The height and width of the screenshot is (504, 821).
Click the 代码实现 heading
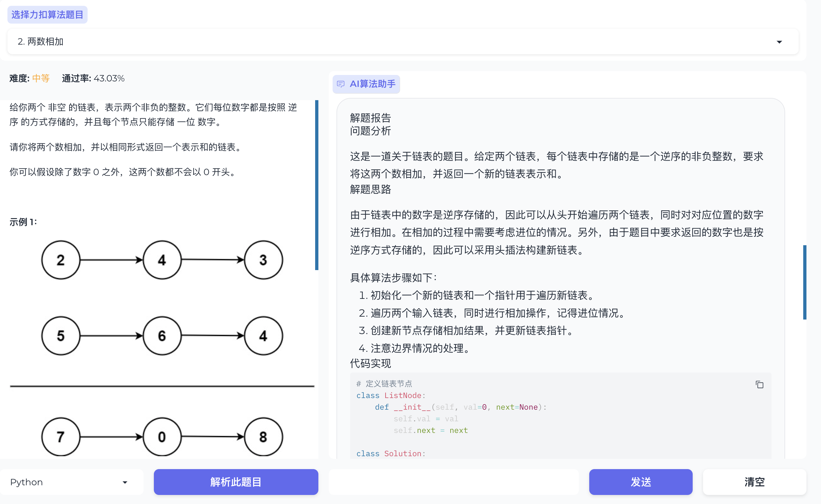pyautogui.click(x=370, y=363)
